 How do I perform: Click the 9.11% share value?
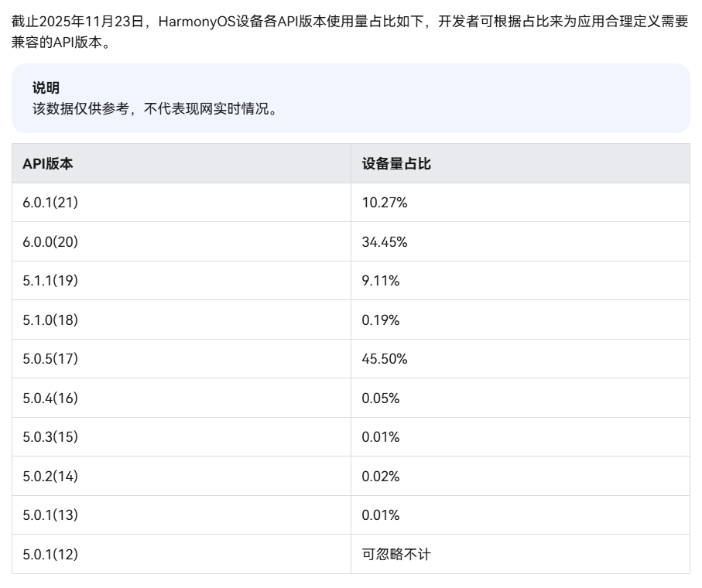tap(381, 281)
